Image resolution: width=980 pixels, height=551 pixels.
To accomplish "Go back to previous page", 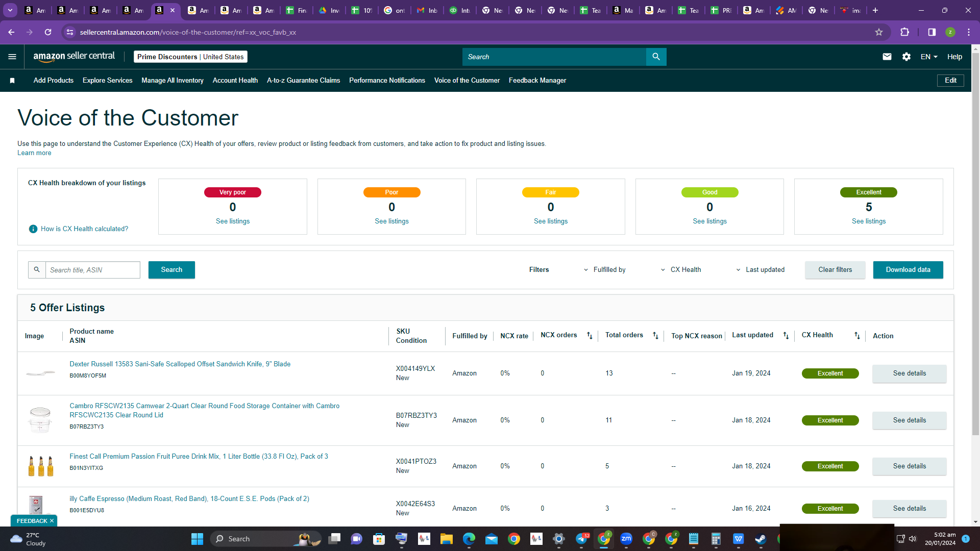I will click(x=11, y=32).
